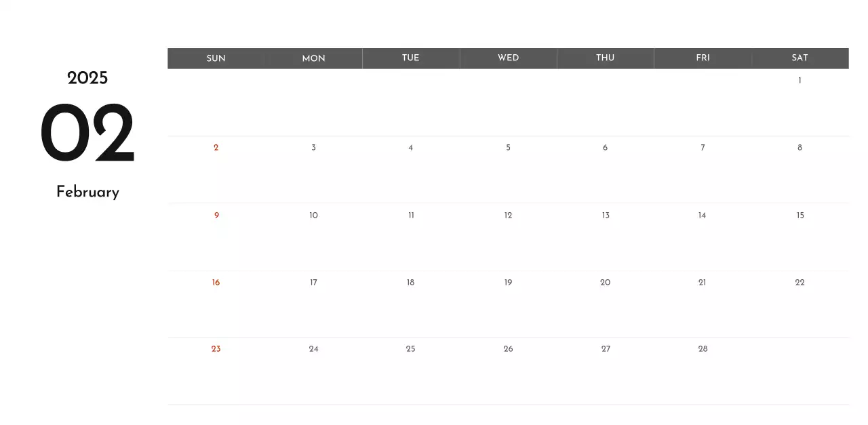Screen dimensions: 868x425
Task: Select February 14 on the calendar
Action: [x=702, y=216]
